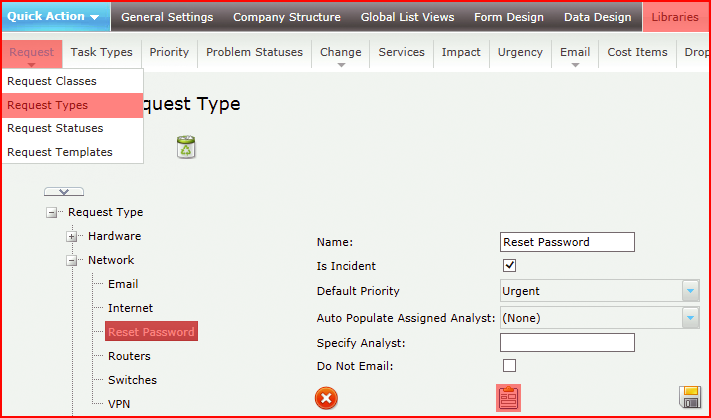Expand the Hardware tree node
Screen dimensions: 711x418
click(x=71, y=237)
